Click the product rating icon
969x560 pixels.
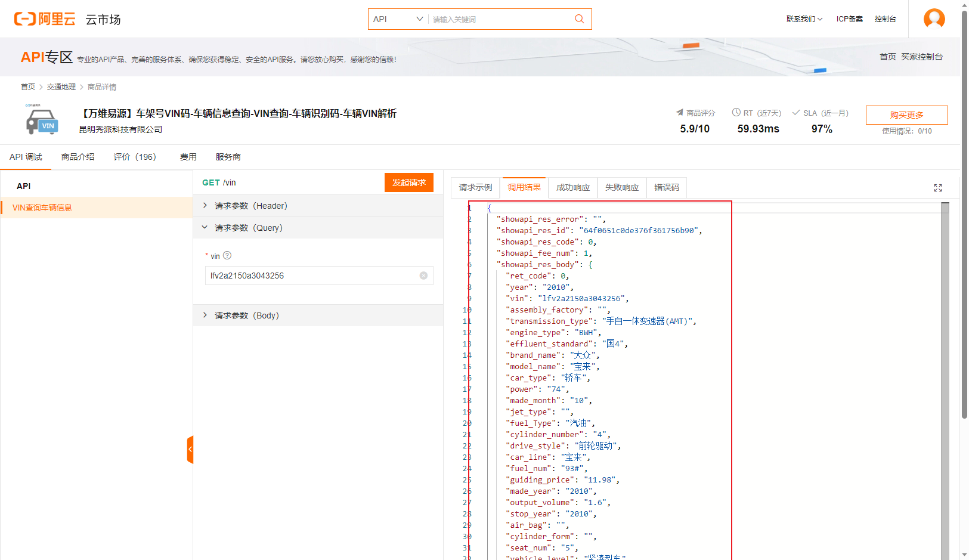tap(679, 112)
